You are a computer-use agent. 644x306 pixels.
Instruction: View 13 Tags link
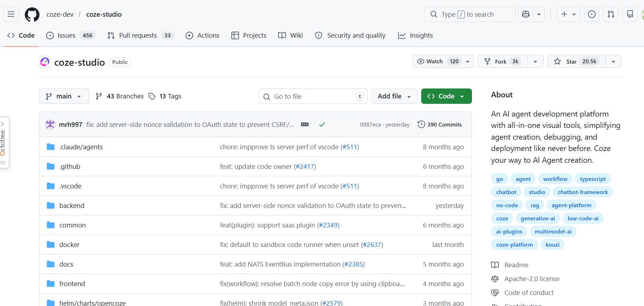coord(165,96)
